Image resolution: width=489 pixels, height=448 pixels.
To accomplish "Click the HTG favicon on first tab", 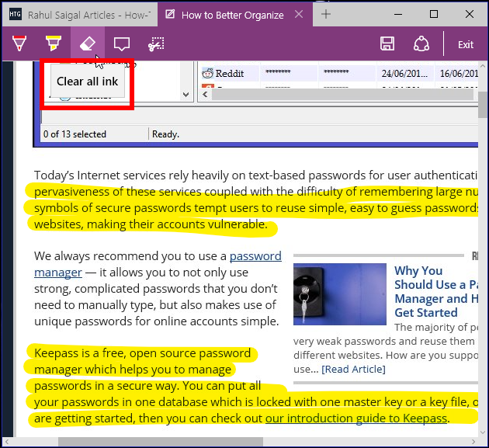I will pyautogui.click(x=16, y=14).
